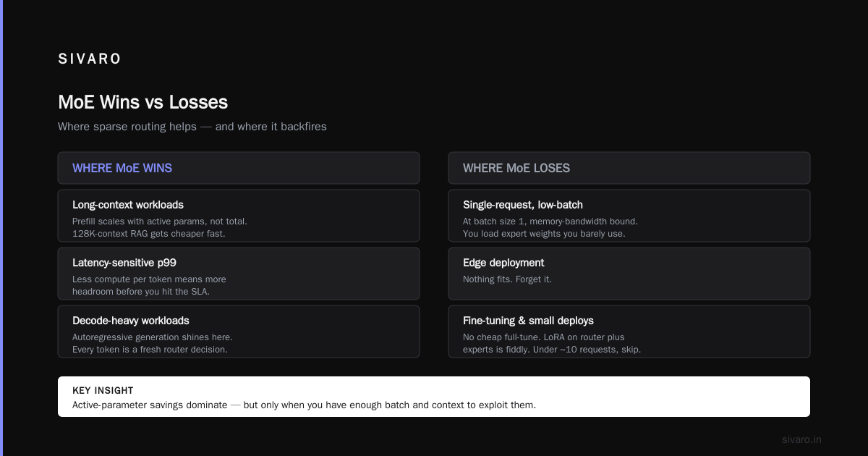Click text 'experts is fiddly. Under ~10 requests, skip.'
Image resolution: width=868 pixels, height=456 pixels.
point(552,349)
